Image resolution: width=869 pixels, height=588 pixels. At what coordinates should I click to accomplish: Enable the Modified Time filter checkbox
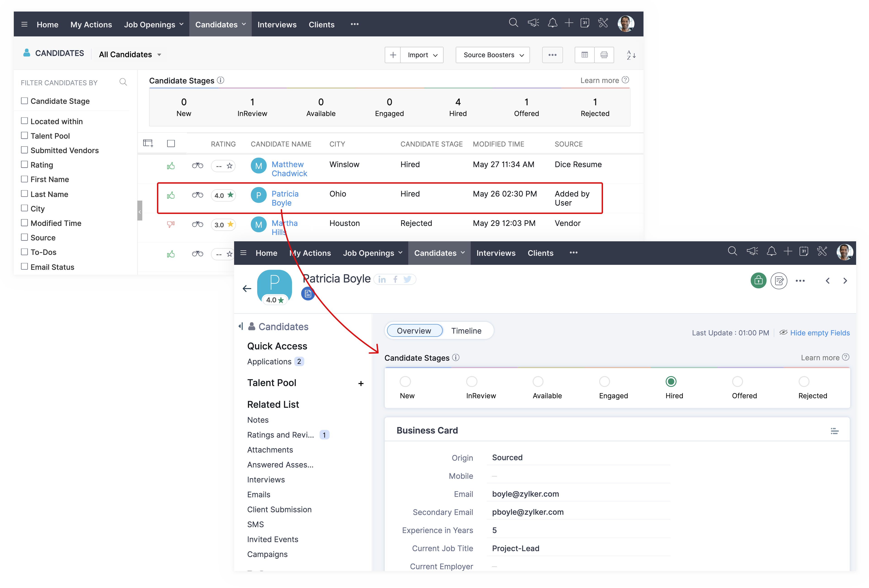tap(25, 223)
